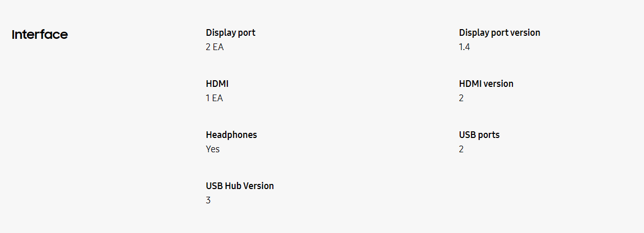Click the USB ports label
This screenshot has width=644, height=233.
479,135
